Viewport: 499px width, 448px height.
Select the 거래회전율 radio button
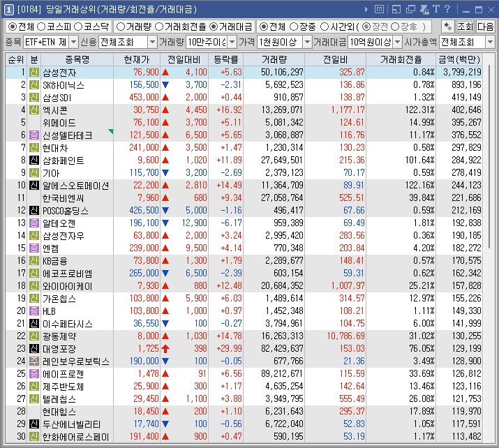[159, 27]
